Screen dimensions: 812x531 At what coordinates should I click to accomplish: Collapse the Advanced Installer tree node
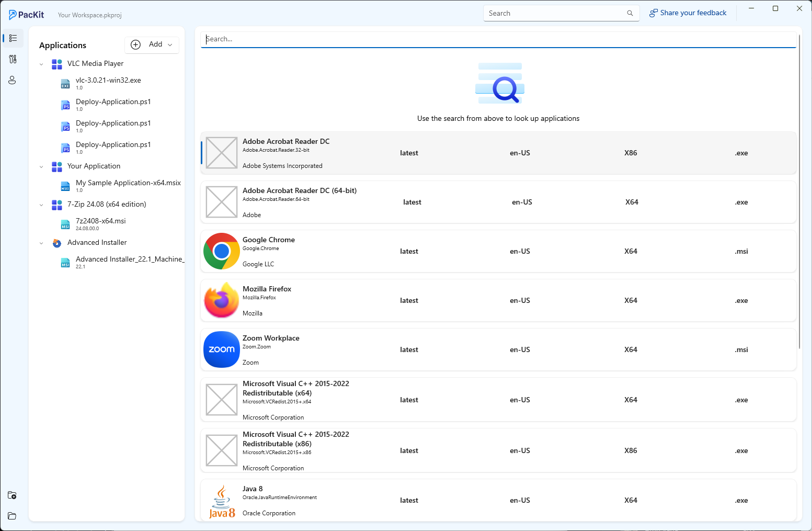coord(41,243)
